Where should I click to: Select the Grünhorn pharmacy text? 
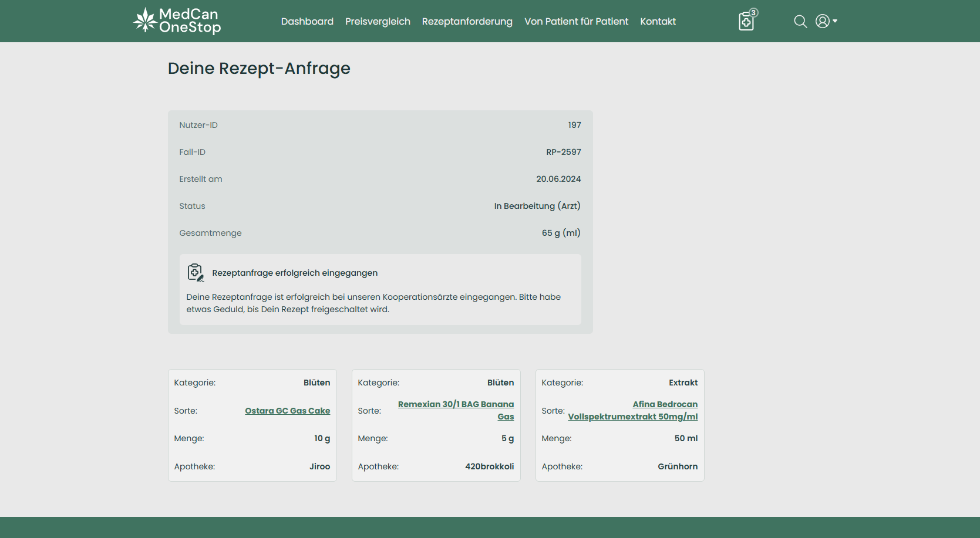point(677,466)
